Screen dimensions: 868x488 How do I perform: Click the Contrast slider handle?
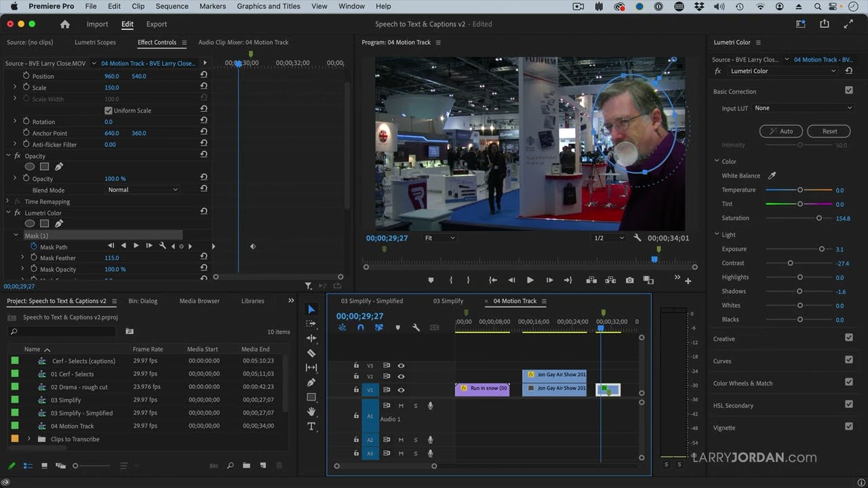coord(790,263)
